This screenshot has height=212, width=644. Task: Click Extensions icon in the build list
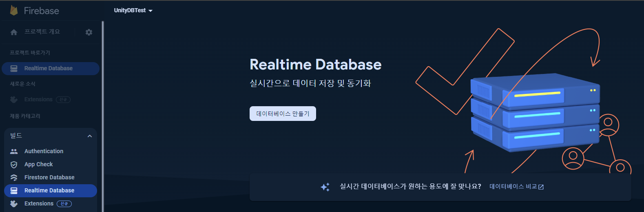[14, 203]
